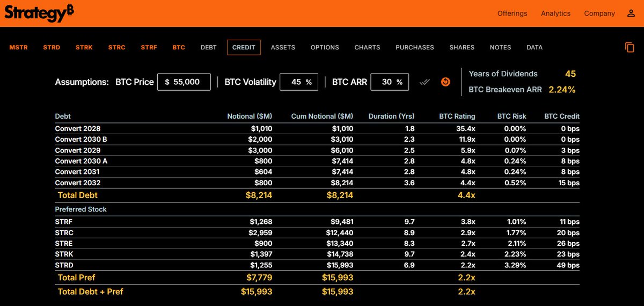Viewport: 644px width, 306px height.
Task: Select the Convert 2029 row label
Action: pos(78,150)
